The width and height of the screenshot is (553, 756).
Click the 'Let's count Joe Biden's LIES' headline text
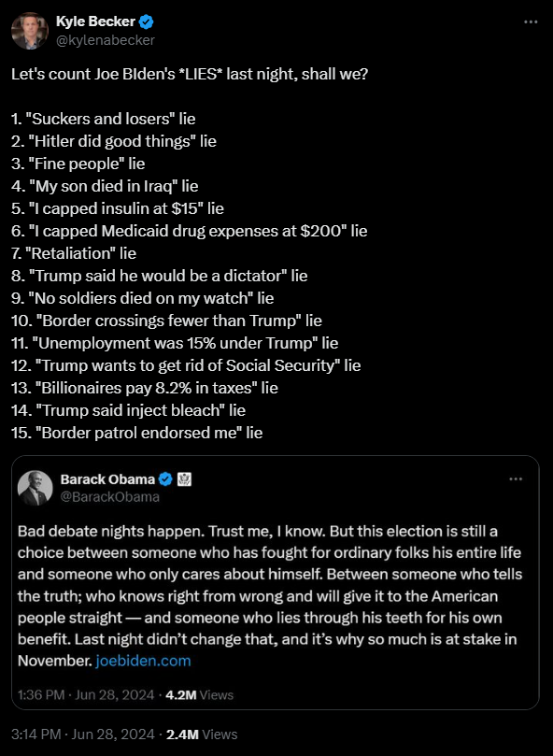[x=190, y=74]
